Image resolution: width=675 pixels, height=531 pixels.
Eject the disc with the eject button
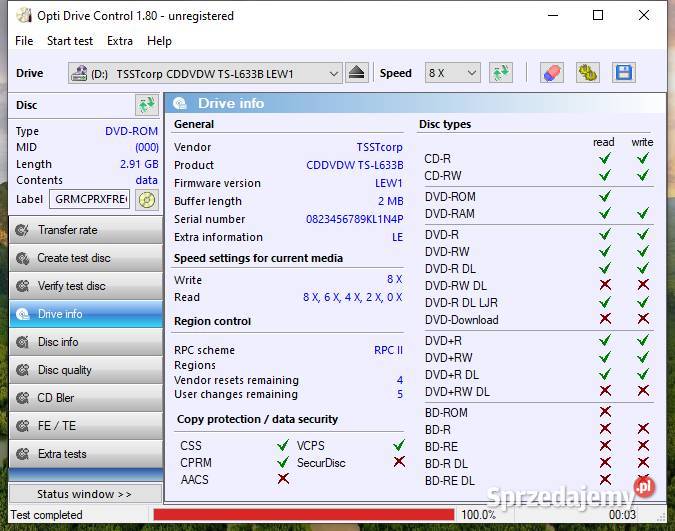356,73
